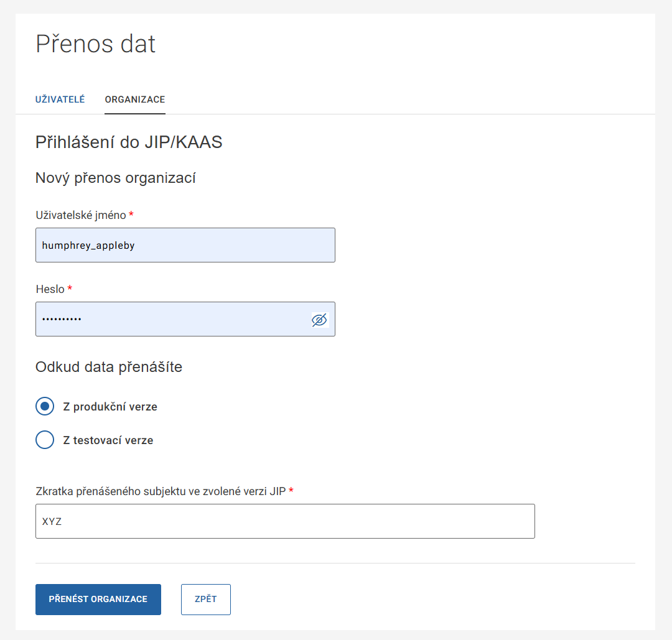Click the Zkratka subjektu field containing XYZ

[285, 521]
